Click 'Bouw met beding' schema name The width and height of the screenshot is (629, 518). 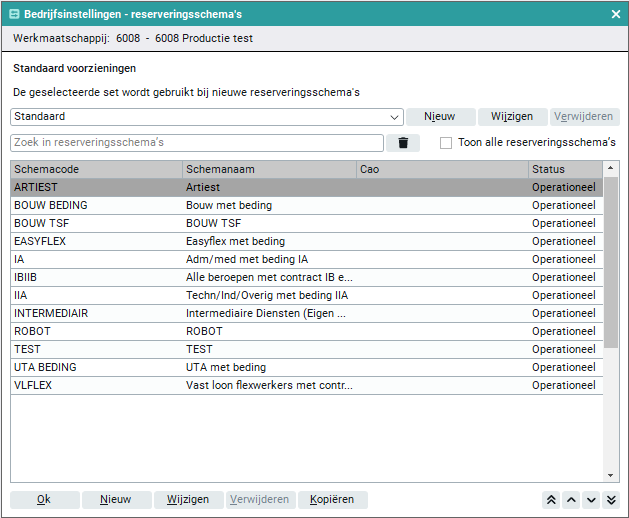(229, 205)
